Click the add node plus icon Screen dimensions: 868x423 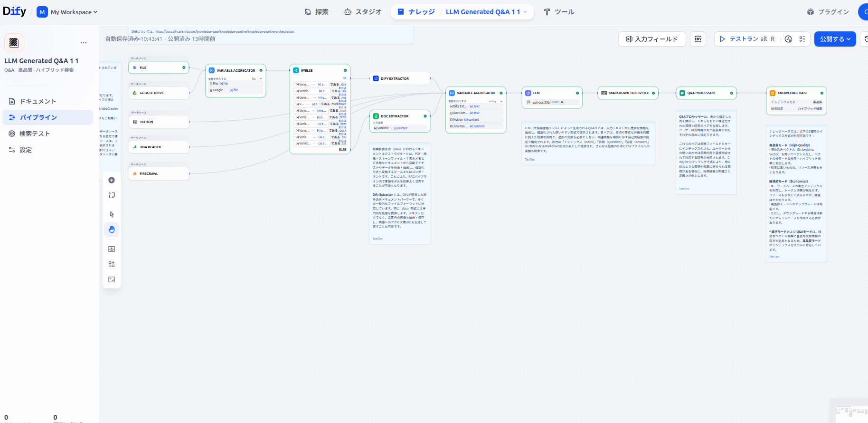point(112,180)
